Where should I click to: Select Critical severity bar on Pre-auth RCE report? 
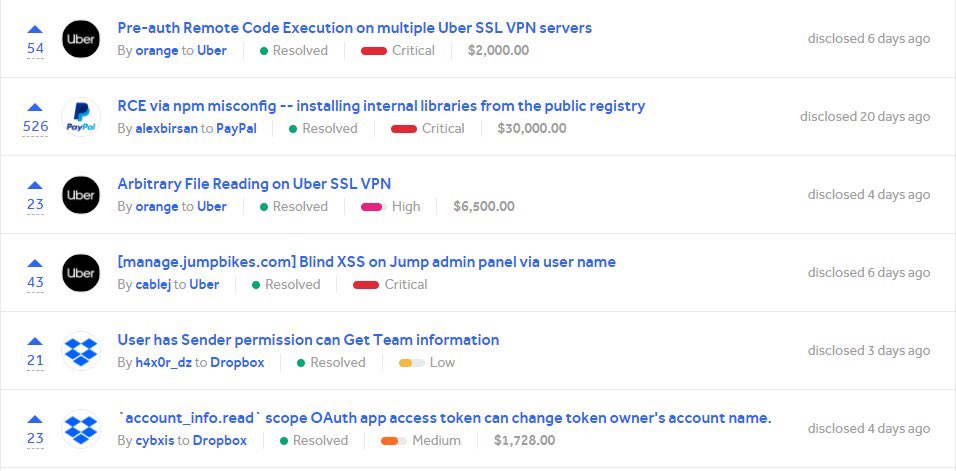click(374, 51)
